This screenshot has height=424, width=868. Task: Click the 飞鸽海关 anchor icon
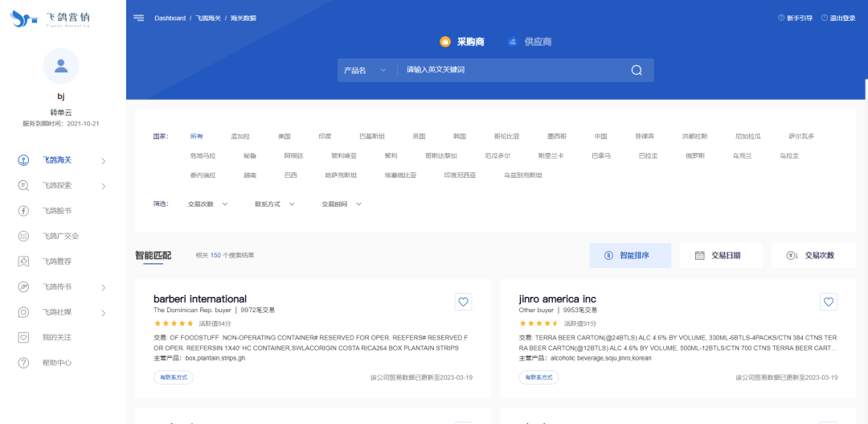click(x=23, y=160)
